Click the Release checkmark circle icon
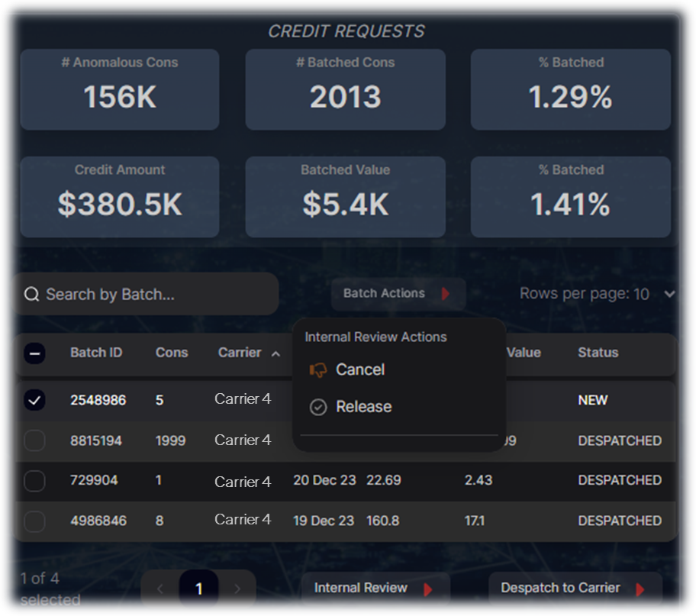Viewport: 696px width, 616px height. 317,408
